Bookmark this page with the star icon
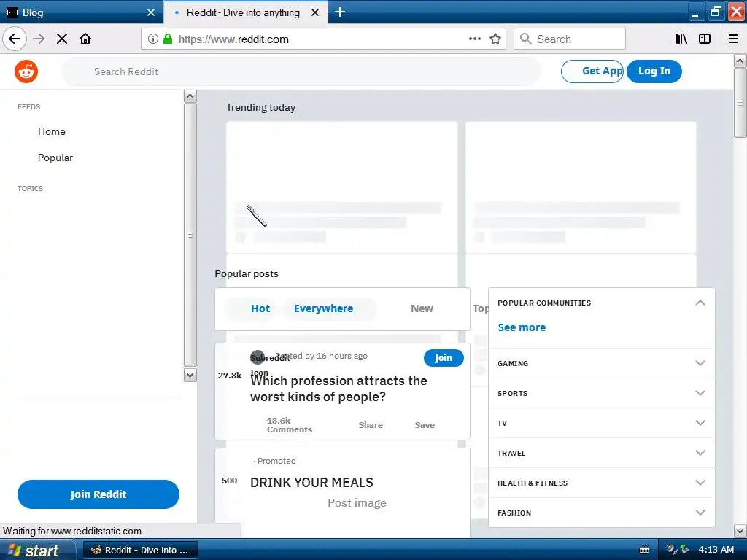This screenshot has width=747, height=560. click(x=495, y=39)
